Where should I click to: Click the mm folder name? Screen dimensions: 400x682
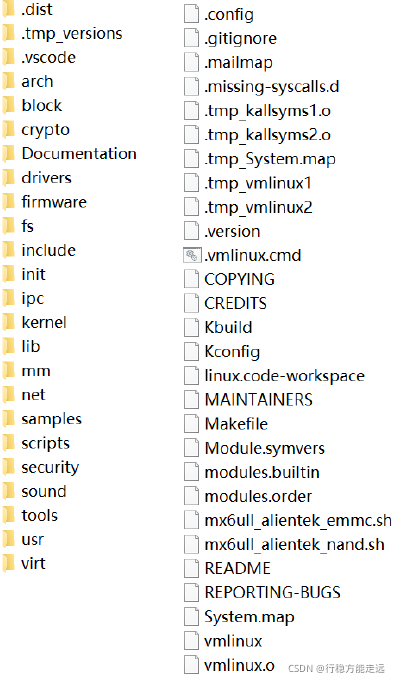coord(36,371)
